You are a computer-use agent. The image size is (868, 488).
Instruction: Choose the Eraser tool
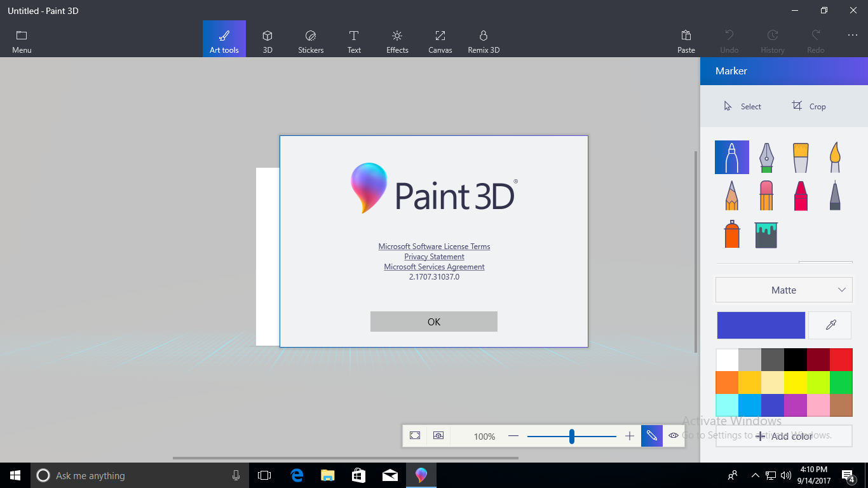pos(766,195)
